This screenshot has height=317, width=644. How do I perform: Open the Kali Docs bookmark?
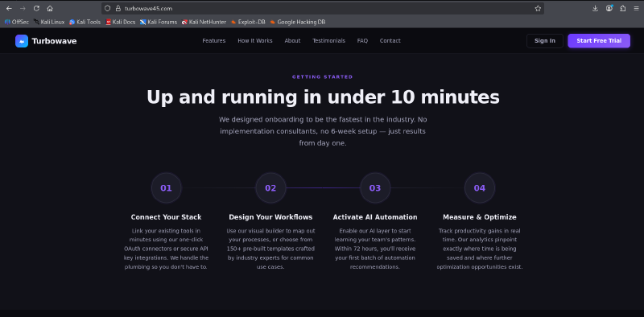120,23
